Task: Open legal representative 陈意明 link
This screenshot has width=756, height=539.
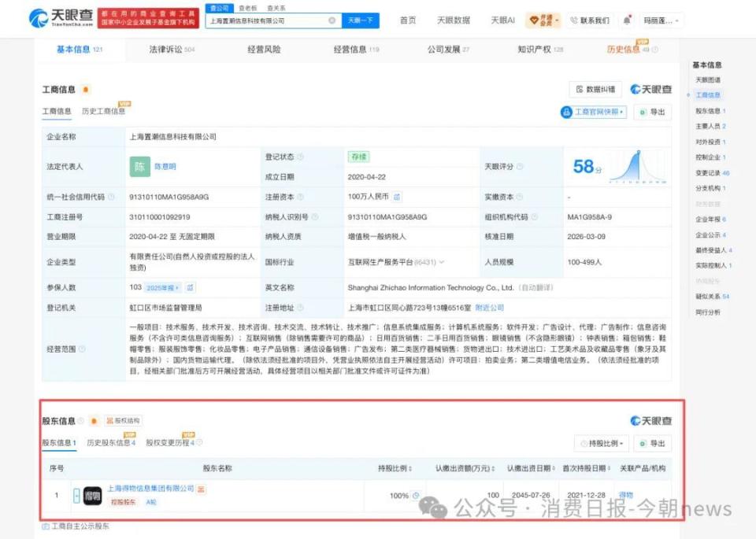Action: tap(165, 167)
